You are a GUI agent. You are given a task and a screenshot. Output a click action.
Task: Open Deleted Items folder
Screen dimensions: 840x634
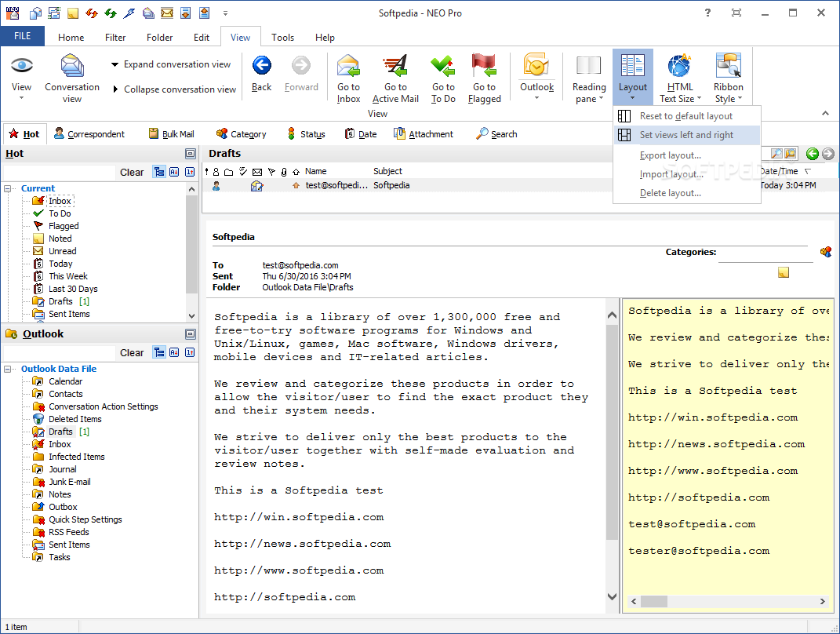pos(67,419)
